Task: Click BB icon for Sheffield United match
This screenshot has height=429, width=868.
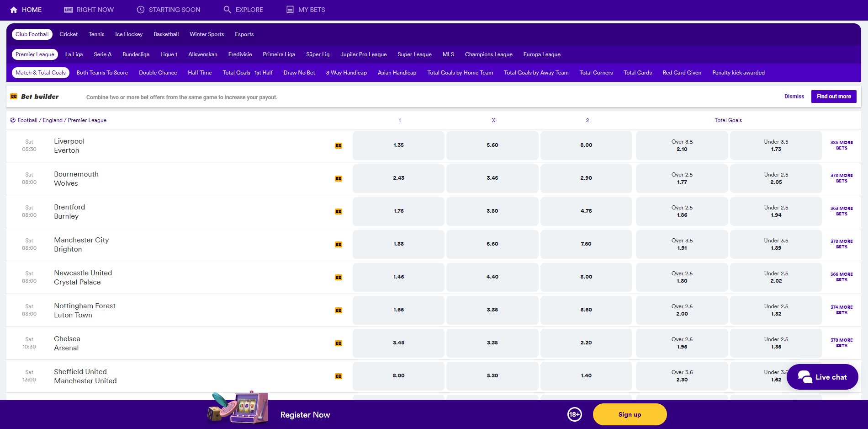Action: coord(339,376)
